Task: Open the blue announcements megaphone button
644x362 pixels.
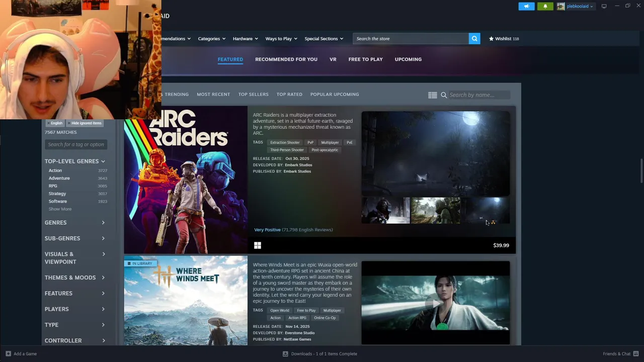Action: pyautogui.click(x=526, y=6)
